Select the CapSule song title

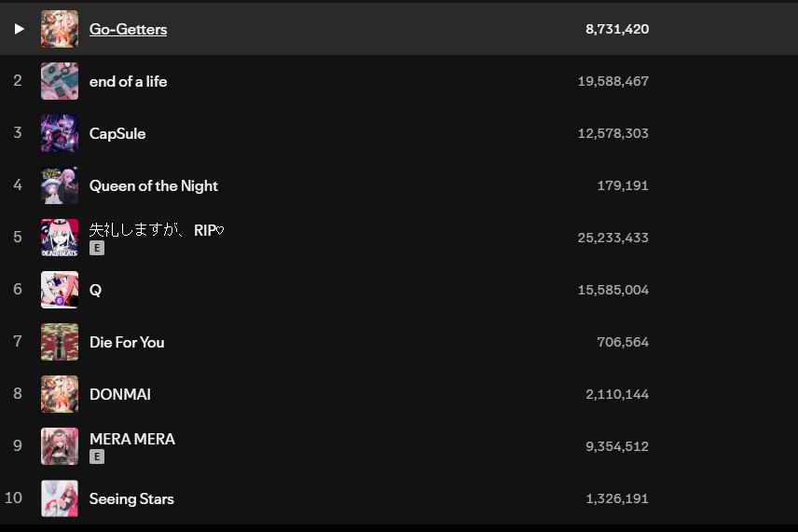point(117,133)
